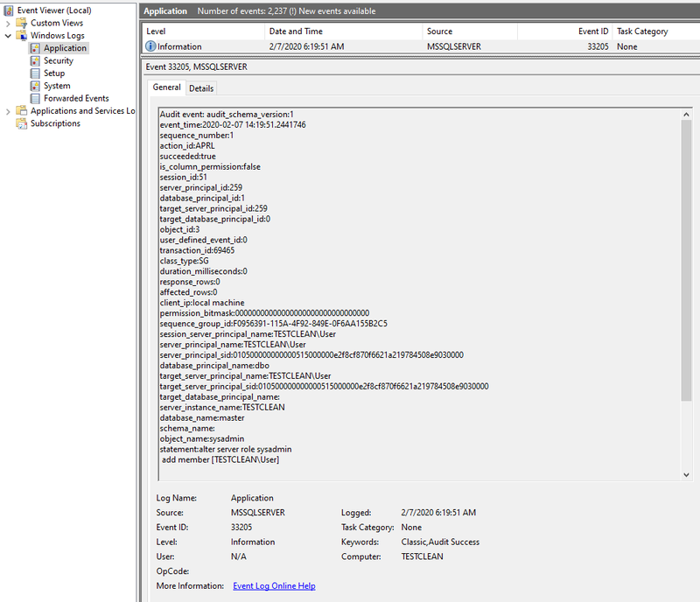Click scroll up arrow in event description

point(686,115)
